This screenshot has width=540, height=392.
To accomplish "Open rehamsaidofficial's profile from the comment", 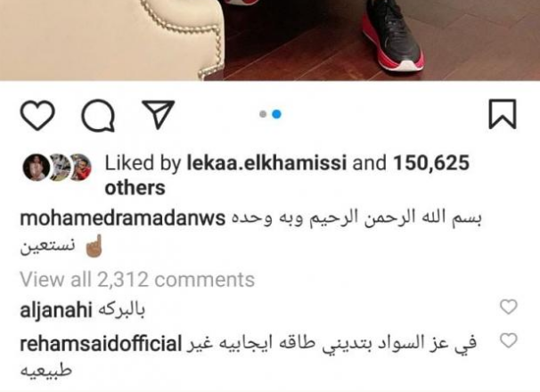I will [101, 344].
